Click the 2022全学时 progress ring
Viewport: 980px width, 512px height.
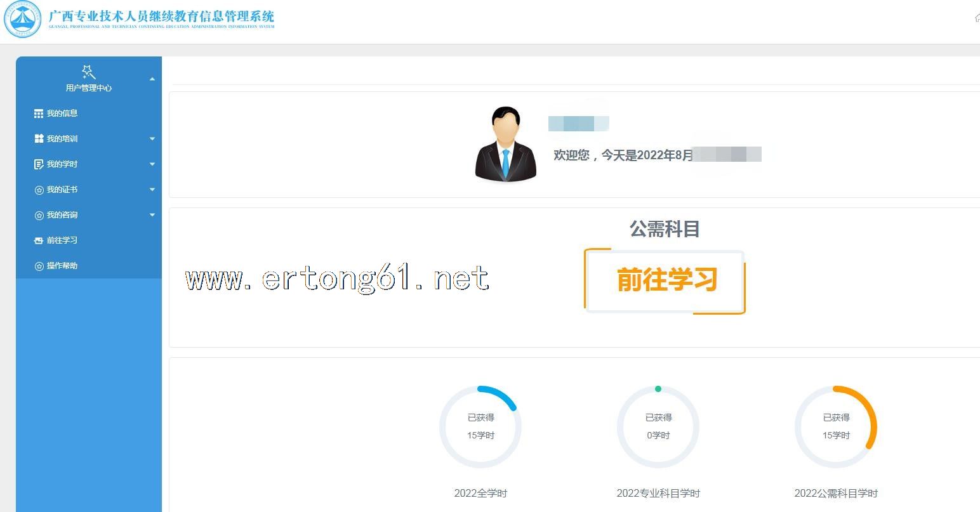coord(480,427)
